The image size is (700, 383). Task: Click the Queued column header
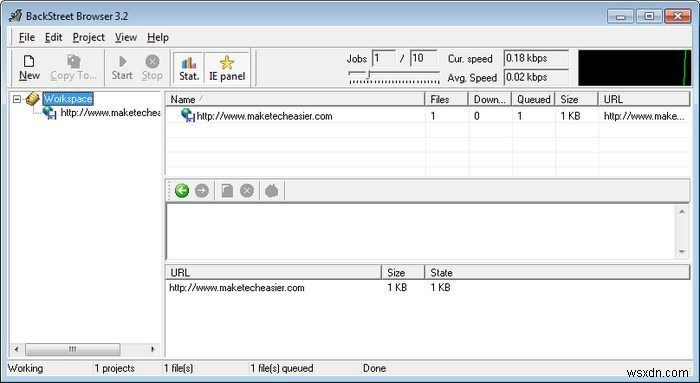tap(533, 100)
